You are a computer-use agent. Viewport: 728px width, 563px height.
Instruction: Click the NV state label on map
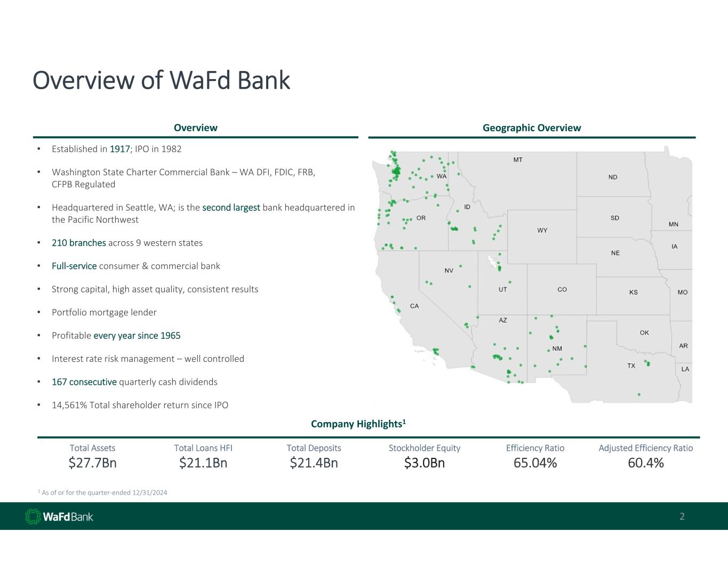pos(449,271)
